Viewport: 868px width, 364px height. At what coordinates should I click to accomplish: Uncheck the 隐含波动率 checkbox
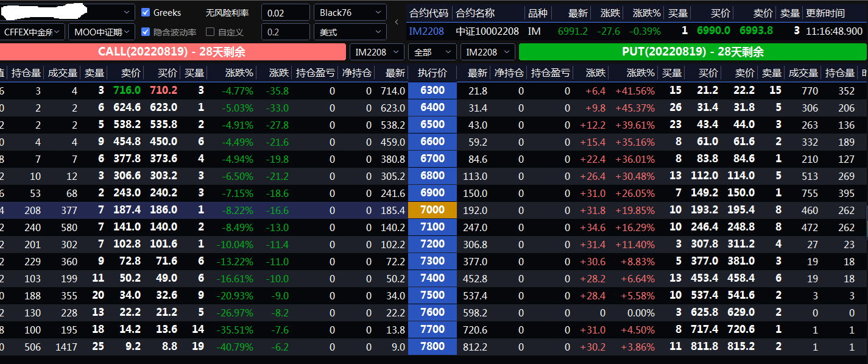coord(146,32)
